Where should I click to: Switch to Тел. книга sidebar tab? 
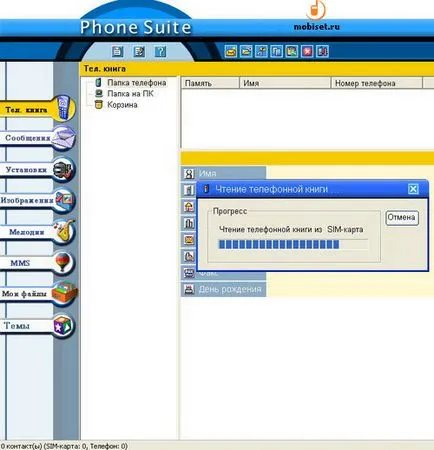[x=26, y=110]
